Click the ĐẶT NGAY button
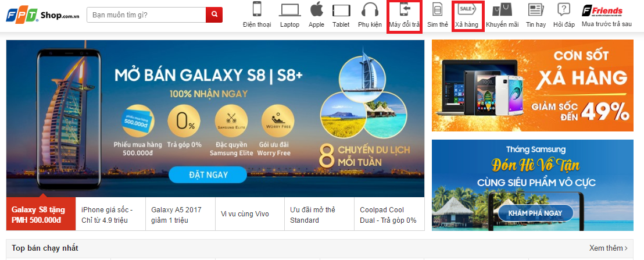This screenshot has height=260, width=644. coord(208,174)
